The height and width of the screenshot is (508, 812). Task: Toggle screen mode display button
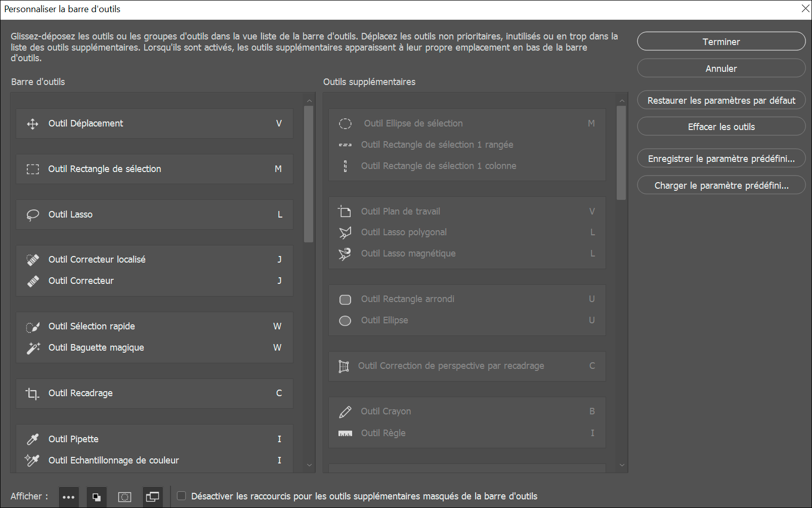pyautogui.click(x=152, y=497)
